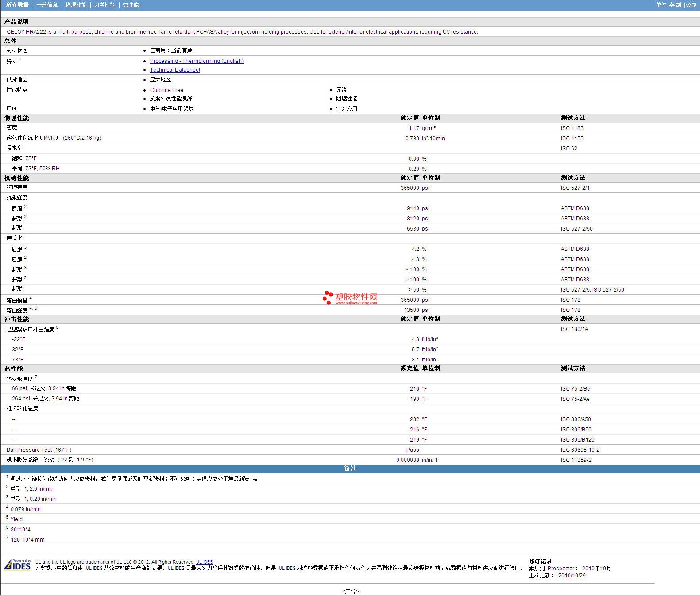Click ISO 11359-2 test method
This screenshot has height=596, width=700.
tap(576, 460)
